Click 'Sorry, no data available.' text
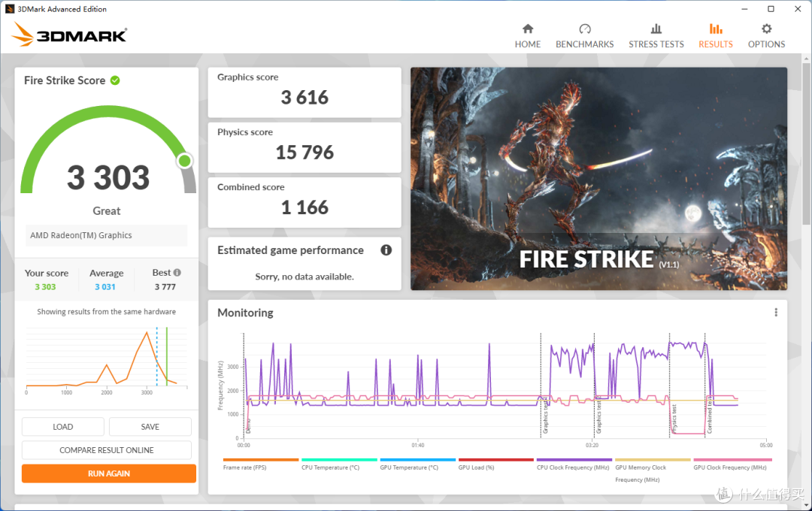 click(x=304, y=277)
